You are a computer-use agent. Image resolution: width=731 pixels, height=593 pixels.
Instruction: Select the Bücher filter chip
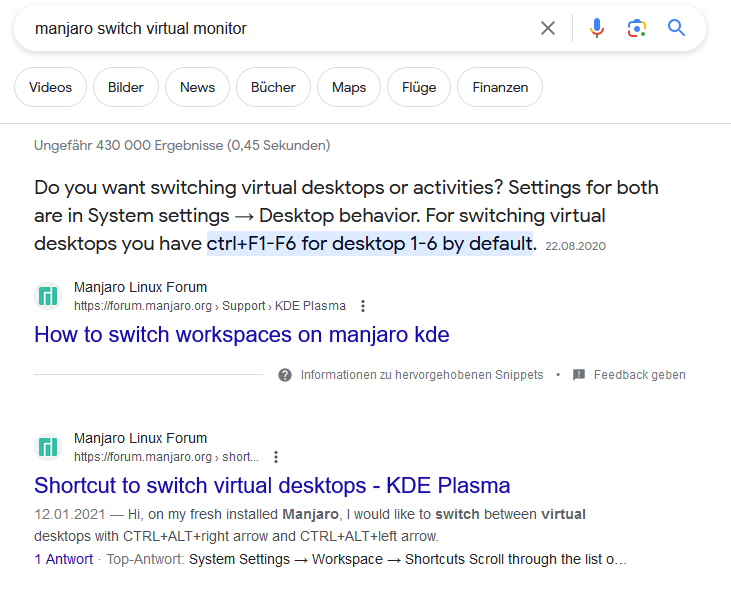pyautogui.click(x=273, y=87)
